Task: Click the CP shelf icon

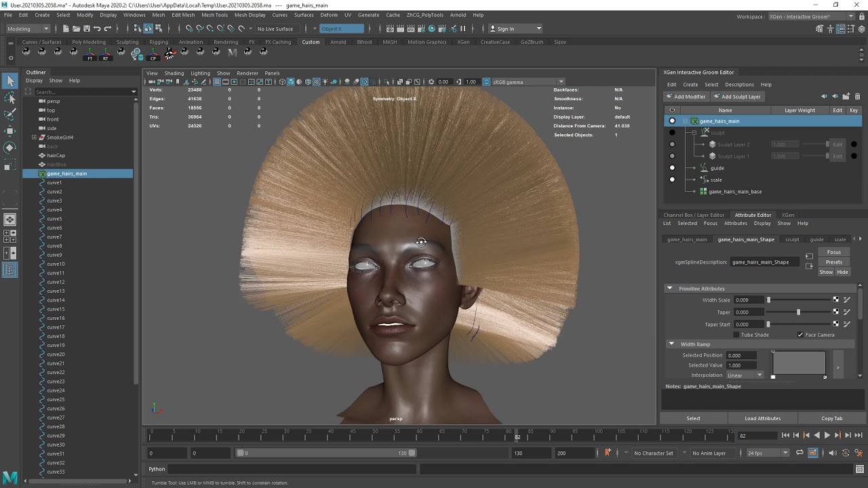Action: point(153,54)
